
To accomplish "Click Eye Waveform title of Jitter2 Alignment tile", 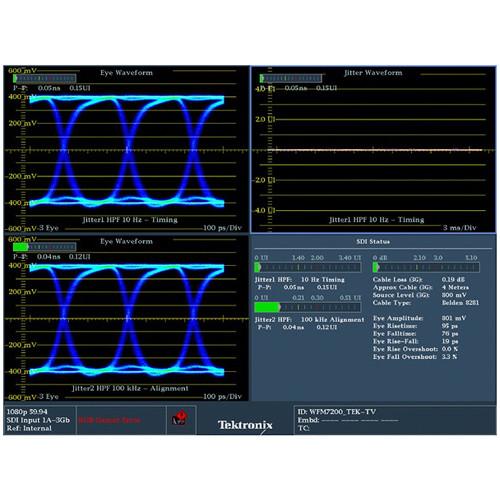I will pos(126,241).
